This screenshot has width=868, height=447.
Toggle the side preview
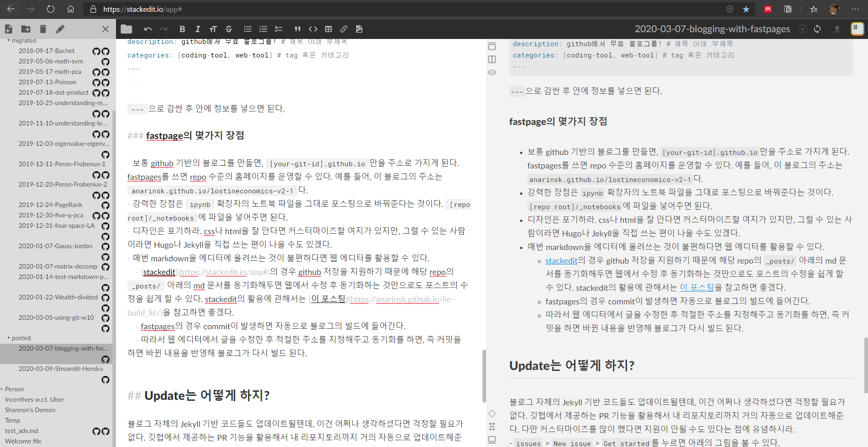coord(492,59)
